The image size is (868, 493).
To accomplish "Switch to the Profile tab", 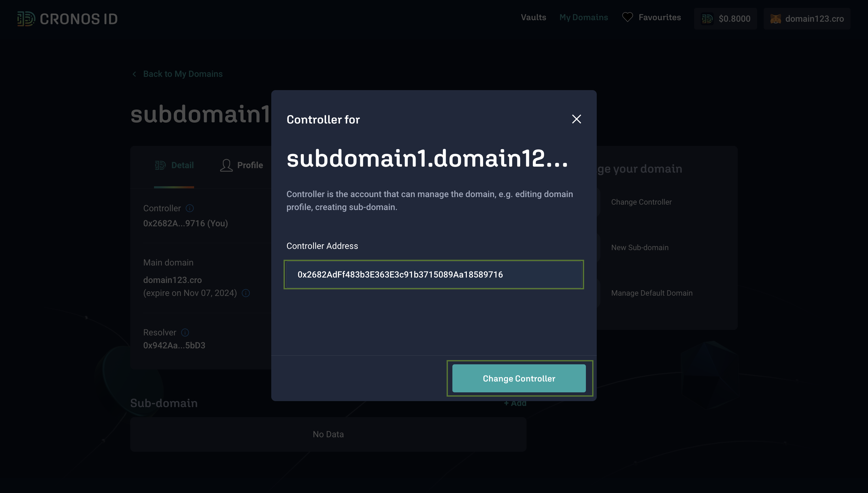I will point(241,165).
